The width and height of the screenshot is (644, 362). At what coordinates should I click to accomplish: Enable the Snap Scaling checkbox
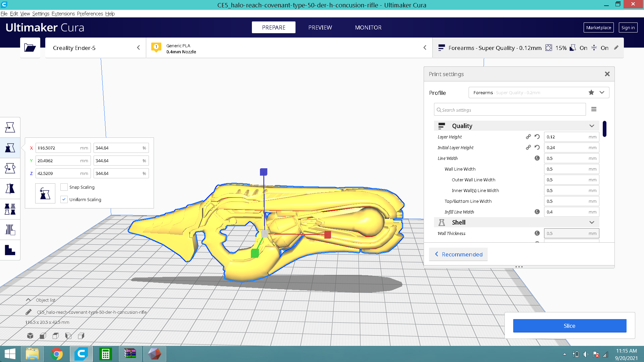pyautogui.click(x=64, y=187)
